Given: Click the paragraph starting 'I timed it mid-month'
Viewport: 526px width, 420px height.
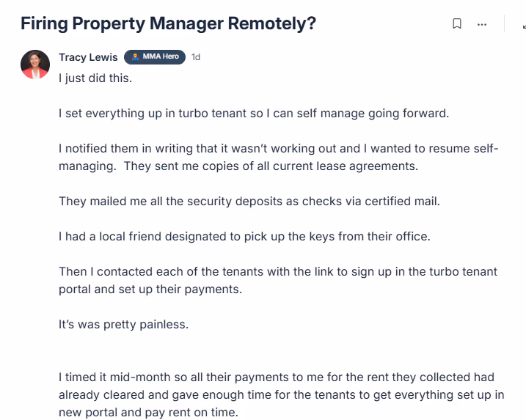Looking at the screenshot, I should [282, 395].
